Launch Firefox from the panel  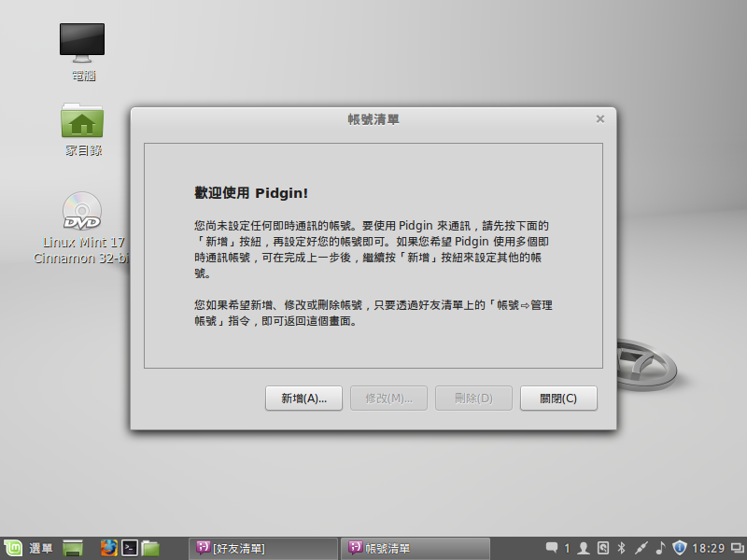coord(109,548)
